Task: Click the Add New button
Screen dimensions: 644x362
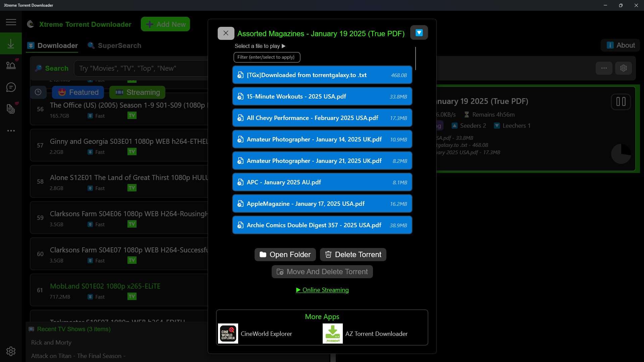Action: pyautogui.click(x=165, y=24)
